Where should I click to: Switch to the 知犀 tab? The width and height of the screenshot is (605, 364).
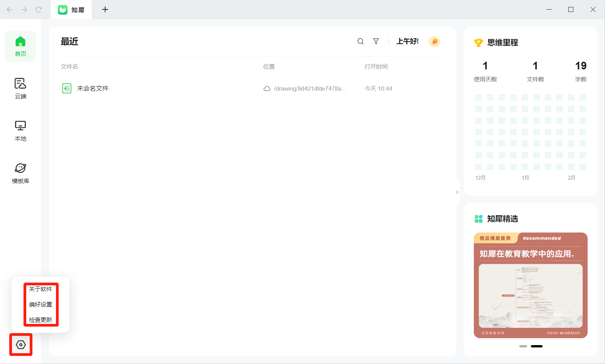tap(71, 10)
